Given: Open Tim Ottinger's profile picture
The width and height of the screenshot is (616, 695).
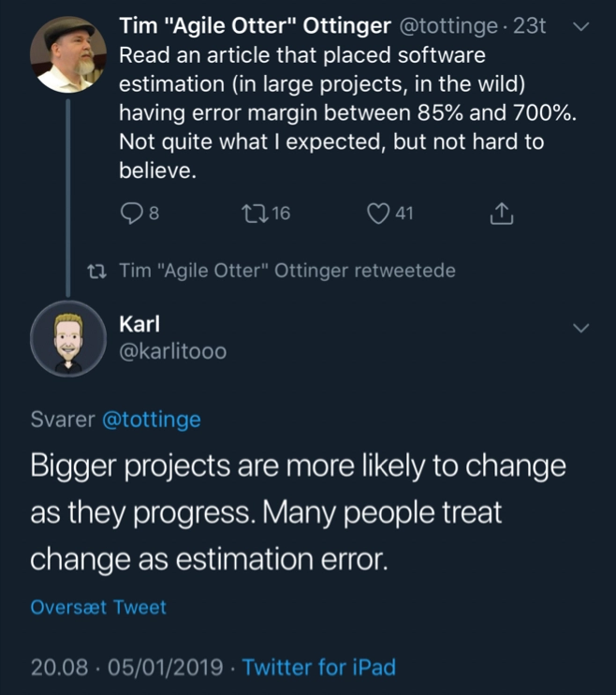Looking at the screenshot, I should click(x=68, y=54).
